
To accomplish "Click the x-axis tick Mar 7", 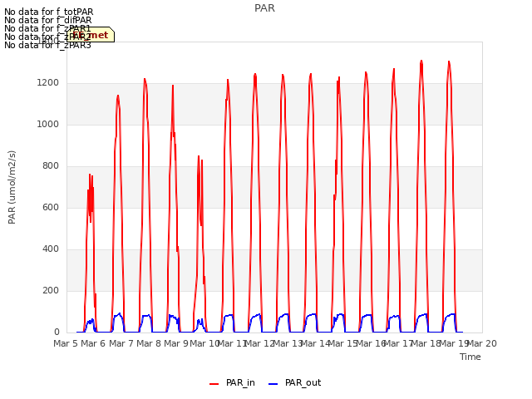I will [x=121, y=343].
